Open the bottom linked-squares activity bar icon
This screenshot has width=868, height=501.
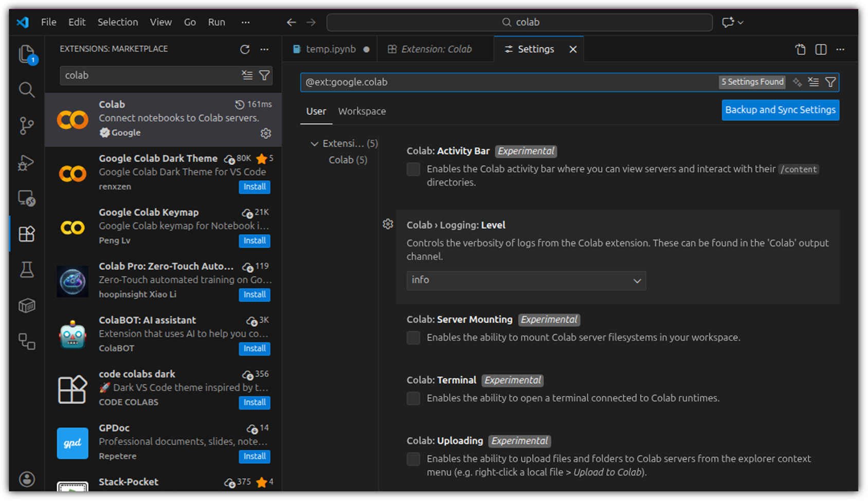(x=27, y=341)
